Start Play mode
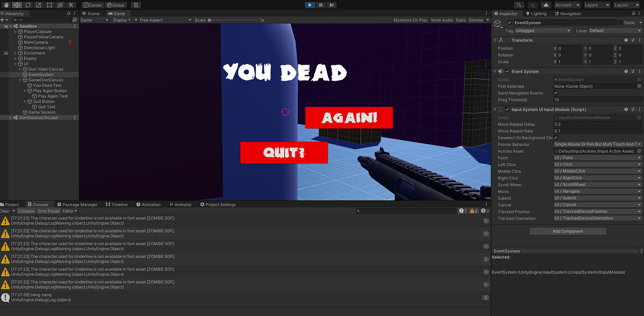644x316 pixels. coord(310,5)
